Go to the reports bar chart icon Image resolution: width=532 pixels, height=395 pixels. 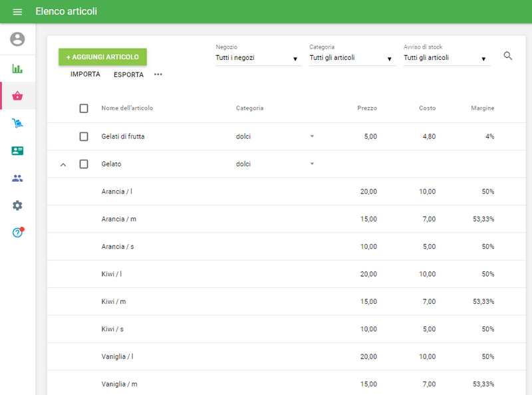click(17, 68)
